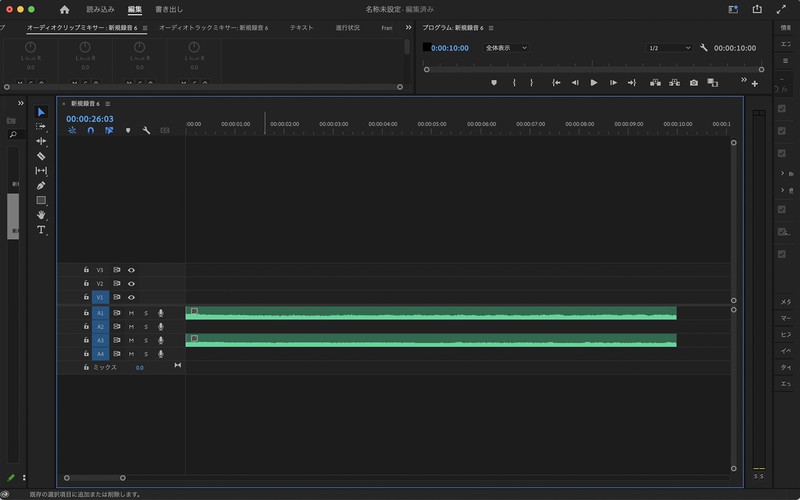Play the sequence in Program monitor
This screenshot has width=800, height=500.
(593, 83)
